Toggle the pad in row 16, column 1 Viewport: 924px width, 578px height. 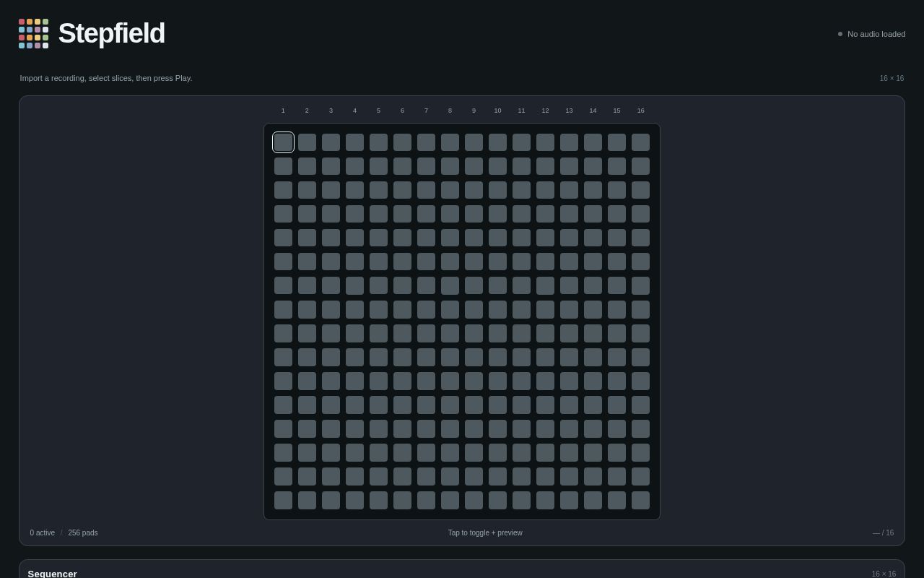coord(283,500)
